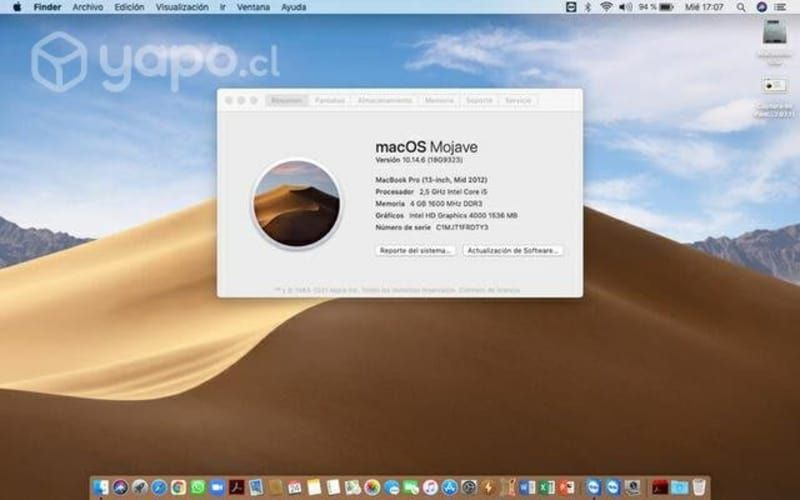
Task: Launch Siri from the Dock
Action: click(x=120, y=487)
